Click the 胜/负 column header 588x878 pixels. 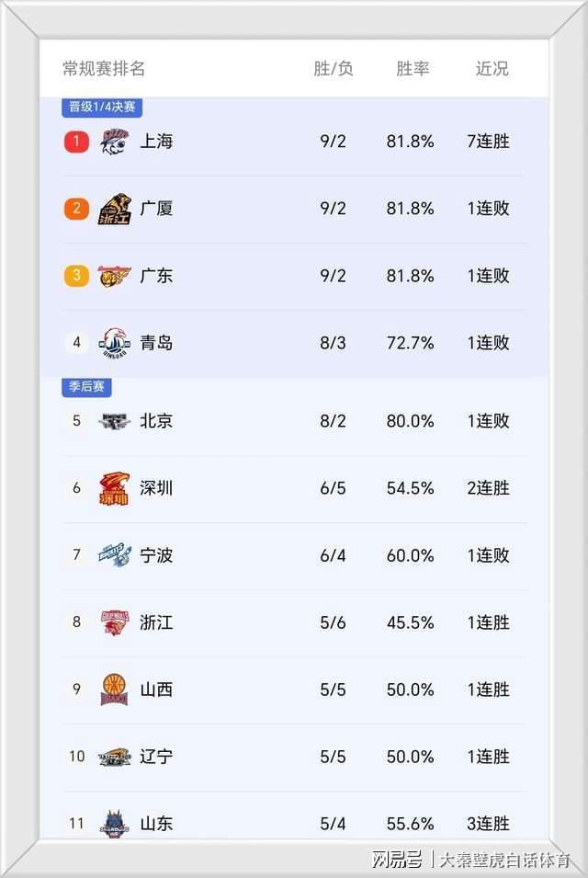(333, 69)
